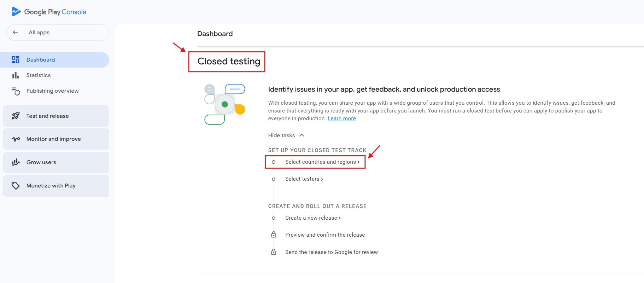644x283 pixels.
Task: Open Publishing overview in the sidebar
Action: pyautogui.click(x=52, y=91)
